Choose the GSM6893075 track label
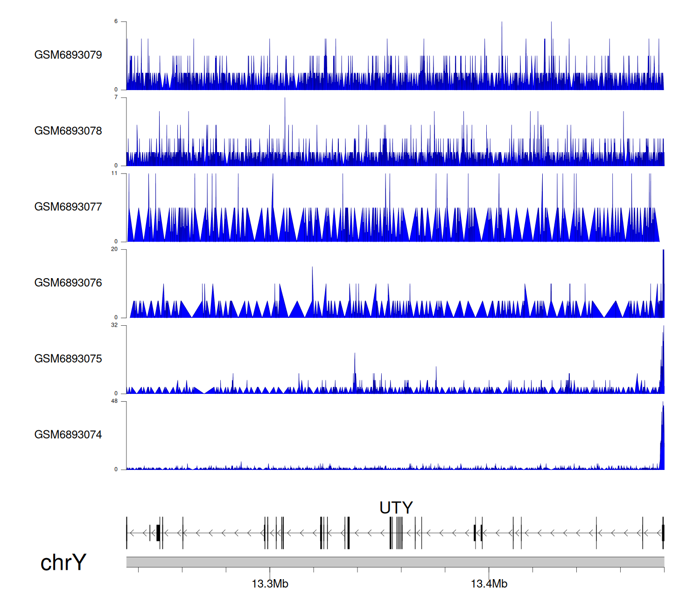The width and height of the screenshot is (700, 616). (68, 359)
